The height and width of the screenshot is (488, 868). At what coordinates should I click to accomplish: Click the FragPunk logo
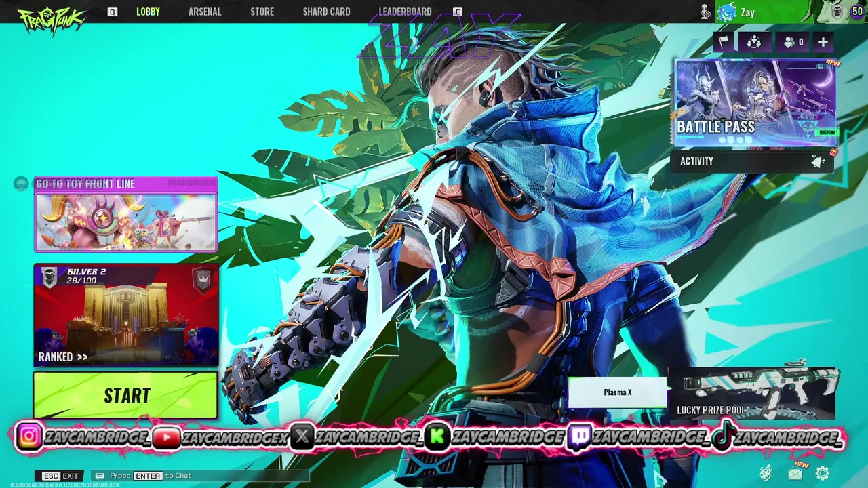pos(52,19)
